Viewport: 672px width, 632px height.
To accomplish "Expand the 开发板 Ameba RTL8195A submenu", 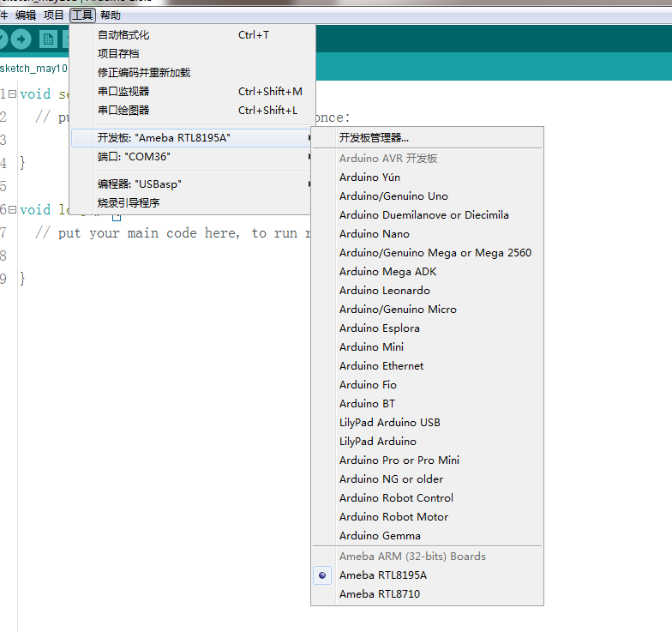I will 192,137.
